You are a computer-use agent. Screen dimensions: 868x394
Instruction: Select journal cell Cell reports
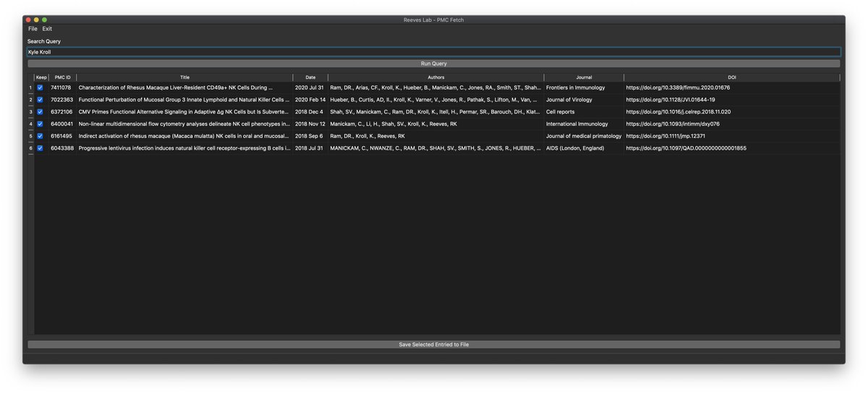point(584,112)
